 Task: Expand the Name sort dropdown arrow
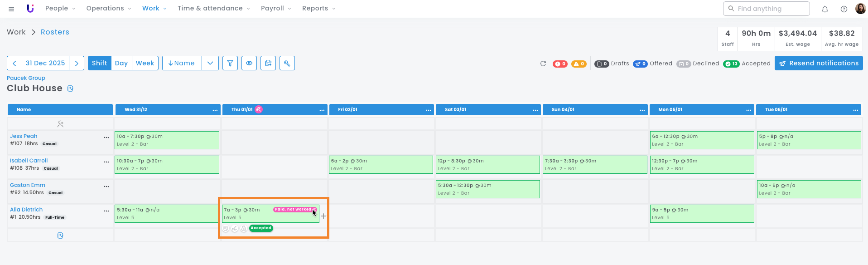[210, 63]
